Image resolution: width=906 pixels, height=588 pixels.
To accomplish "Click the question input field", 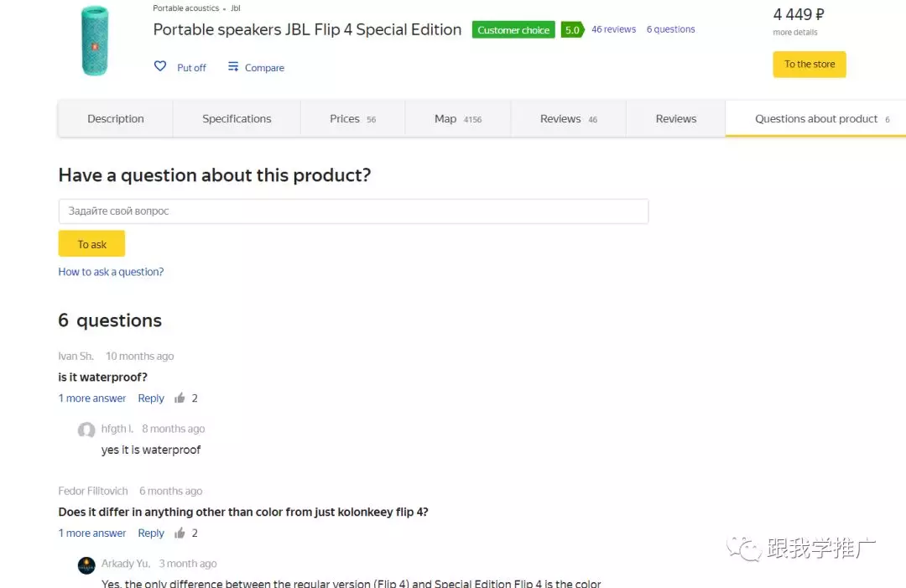I will click(353, 211).
